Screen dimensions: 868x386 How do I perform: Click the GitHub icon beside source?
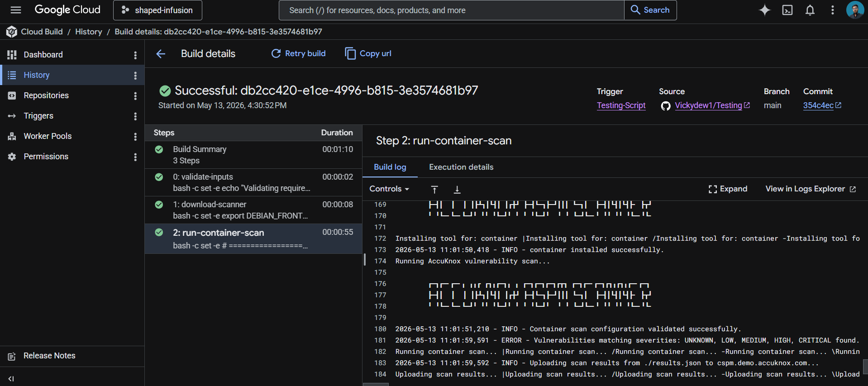pos(665,106)
